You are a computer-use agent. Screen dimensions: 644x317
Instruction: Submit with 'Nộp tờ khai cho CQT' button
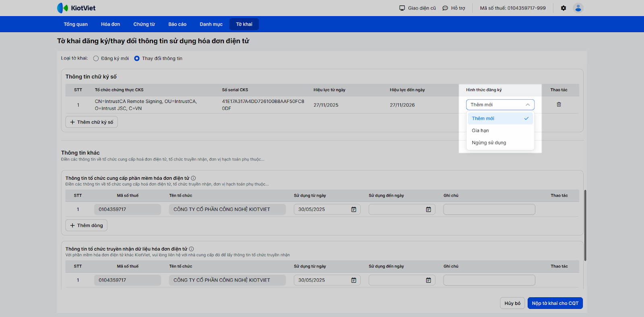555,303
